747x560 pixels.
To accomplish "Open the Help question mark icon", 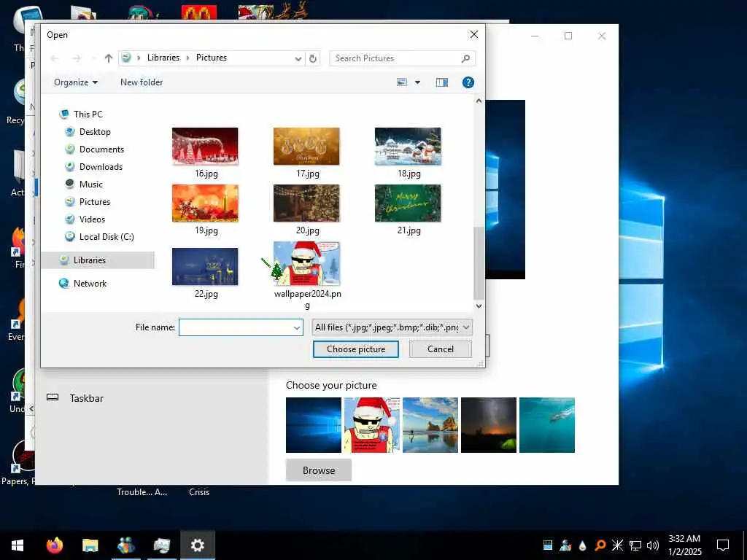I will pyautogui.click(x=468, y=82).
